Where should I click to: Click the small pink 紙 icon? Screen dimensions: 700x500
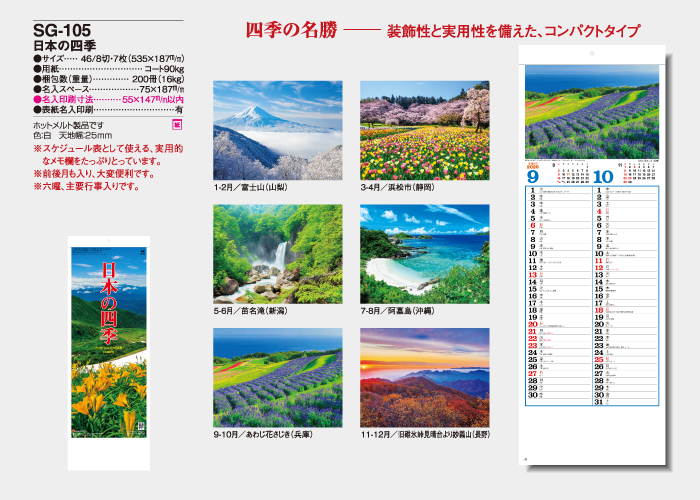pyautogui.click(x=177, y=124)
